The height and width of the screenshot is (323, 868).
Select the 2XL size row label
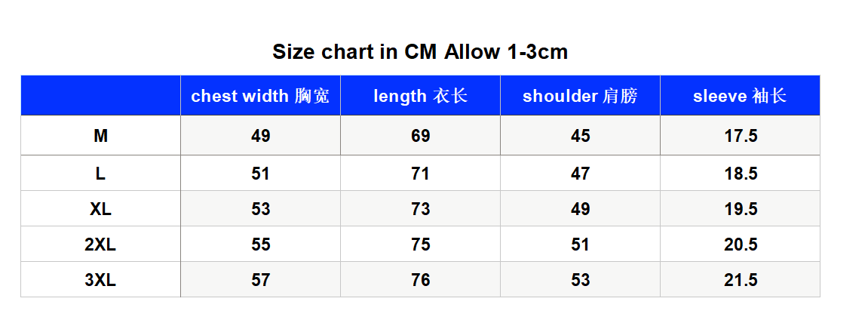tap(101, 245)
